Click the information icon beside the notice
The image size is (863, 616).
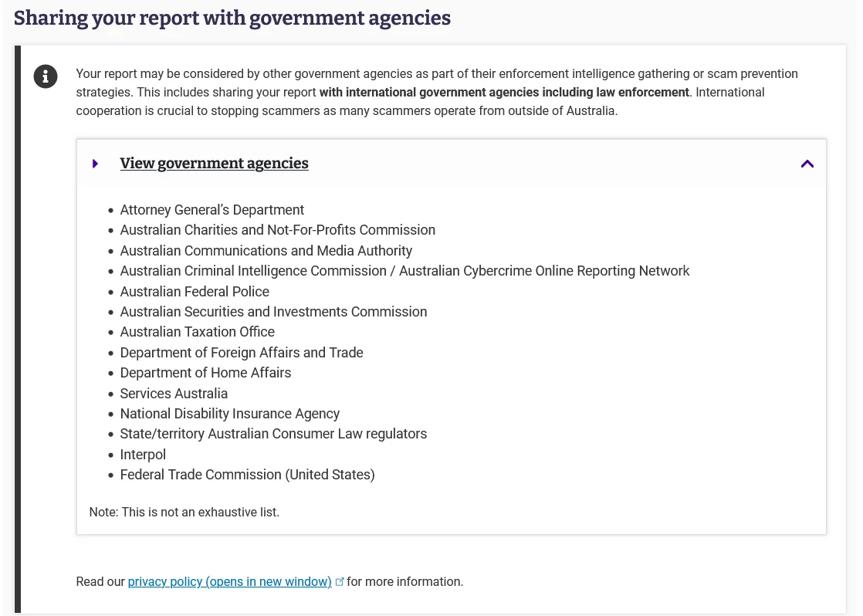click(x=46, y=76)
